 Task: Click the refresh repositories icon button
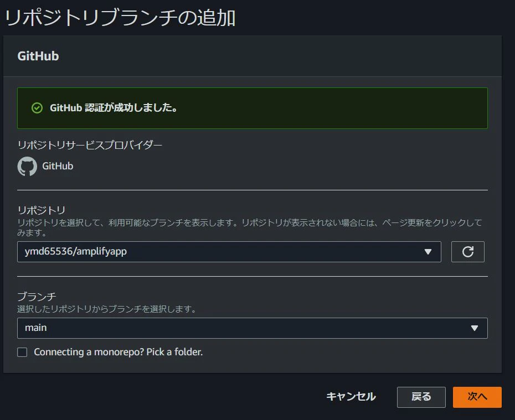coord(468,252)
